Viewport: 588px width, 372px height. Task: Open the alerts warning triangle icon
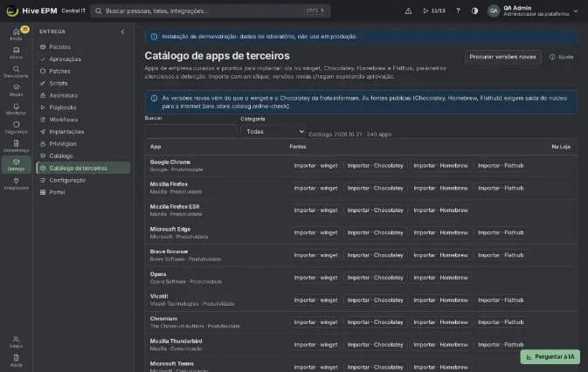408,10
